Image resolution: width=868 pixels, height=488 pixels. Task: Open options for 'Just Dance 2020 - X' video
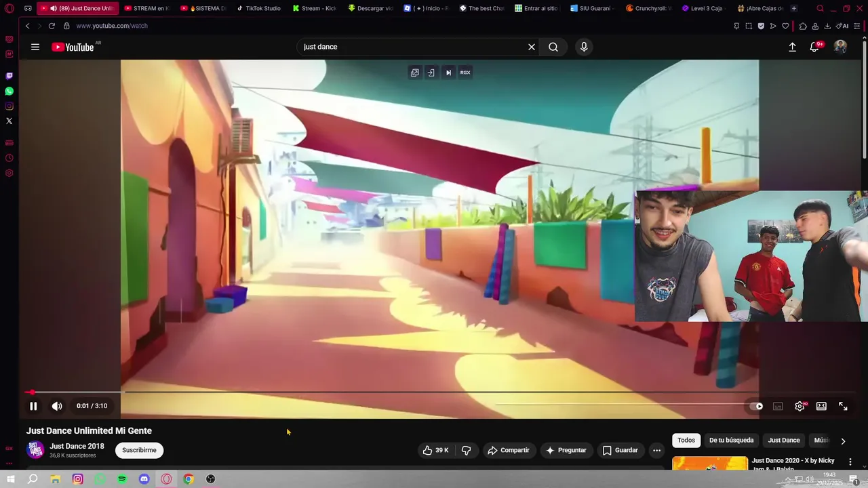(850, 462)
